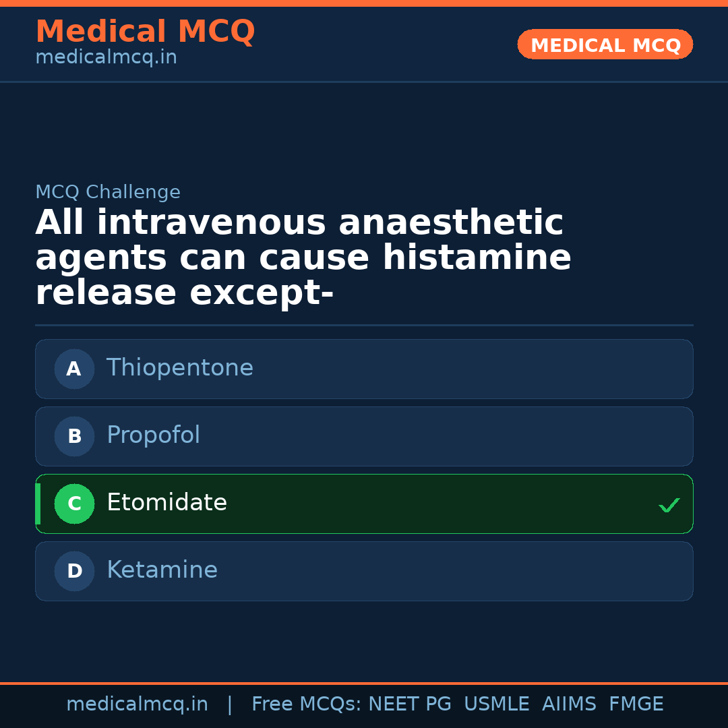The width and height of the screenshot is (728, 728).
Task: Pick the Propofol answer text
Action: (153, 435)
